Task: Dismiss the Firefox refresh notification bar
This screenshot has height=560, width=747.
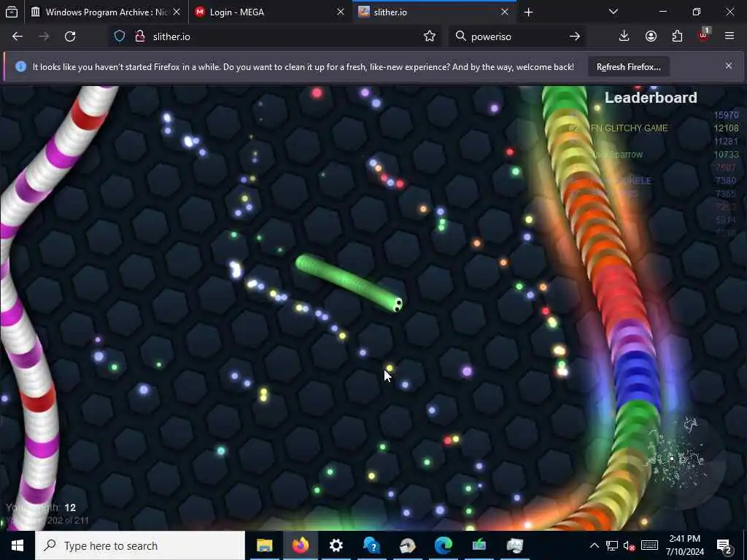Action: click(x=729, y=66)
